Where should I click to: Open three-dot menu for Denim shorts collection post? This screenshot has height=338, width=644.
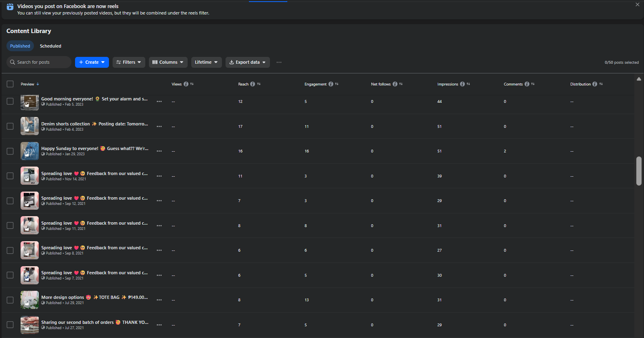click(159, 127)
